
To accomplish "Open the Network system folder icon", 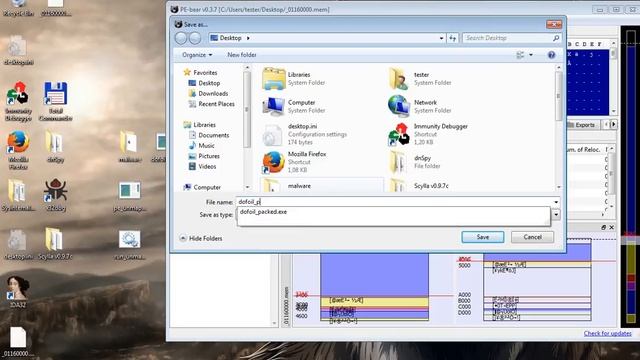I will 399,106.
